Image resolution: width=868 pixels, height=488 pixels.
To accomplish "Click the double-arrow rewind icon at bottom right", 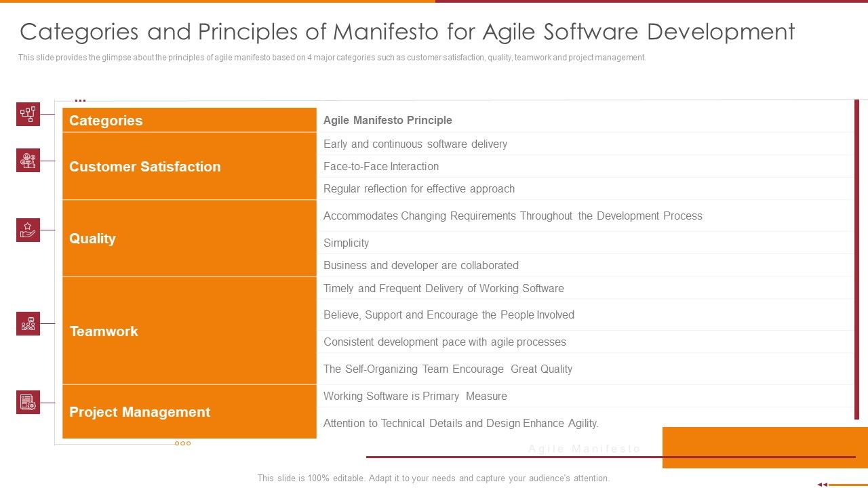I will [823, 484].
